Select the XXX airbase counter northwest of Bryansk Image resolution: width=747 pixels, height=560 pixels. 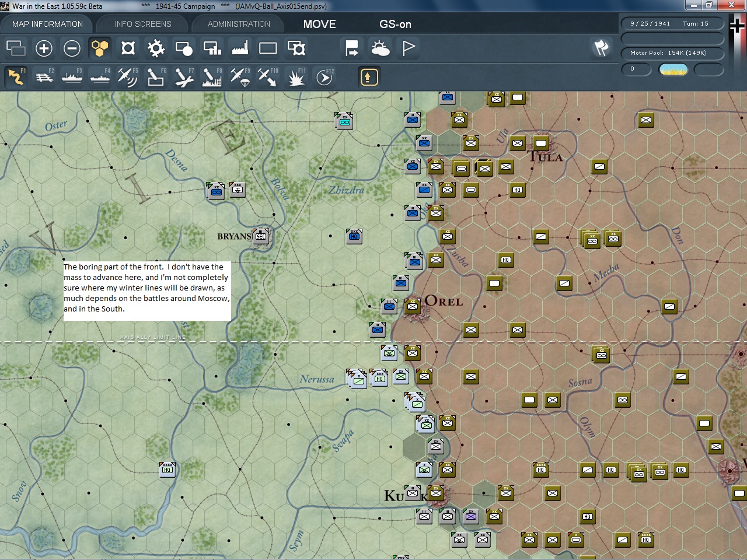point(238,190)
